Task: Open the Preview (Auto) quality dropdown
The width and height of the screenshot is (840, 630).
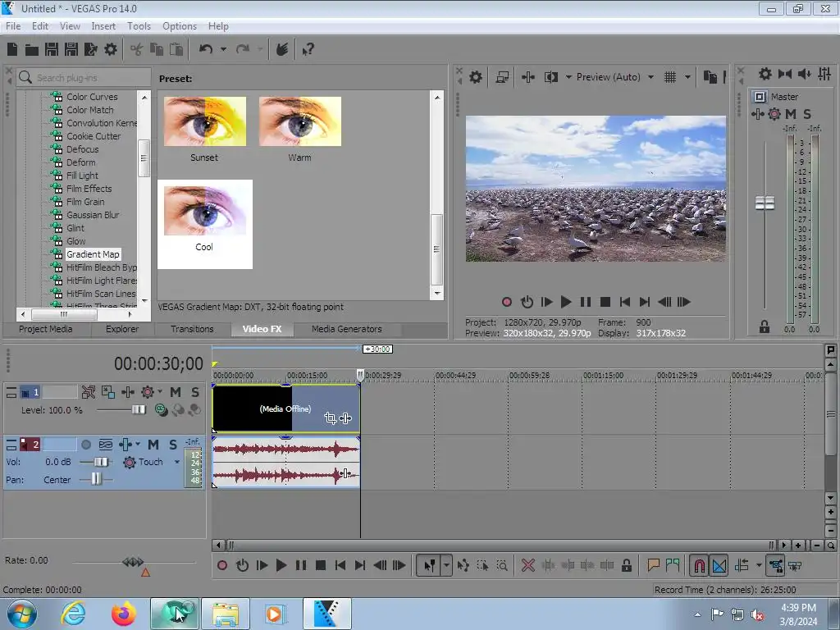Action: (x=651, y=77)
